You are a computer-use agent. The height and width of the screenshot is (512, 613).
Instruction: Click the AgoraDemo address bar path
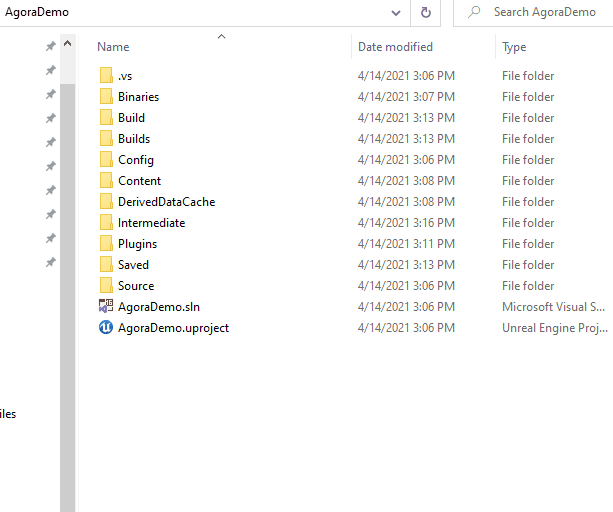37,12
